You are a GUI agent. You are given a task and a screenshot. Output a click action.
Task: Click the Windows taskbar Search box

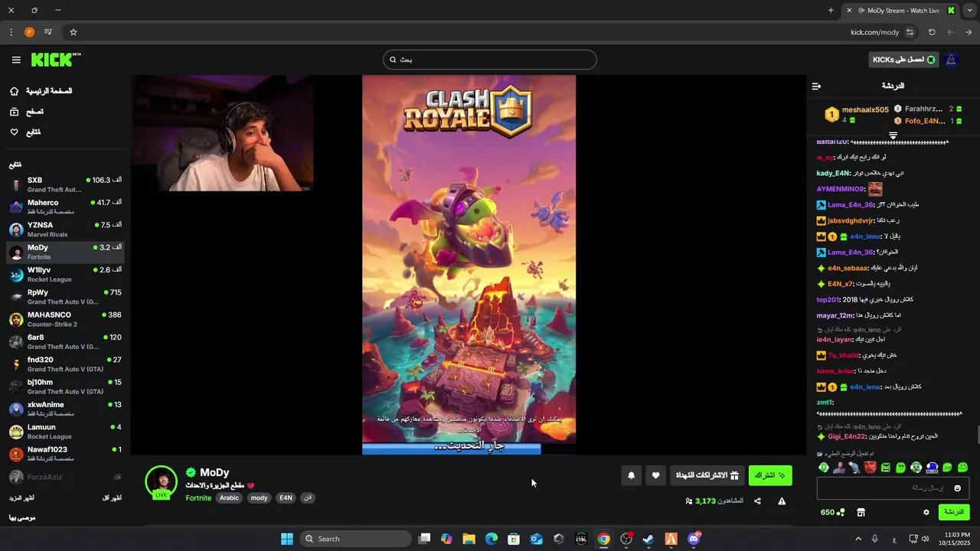356,539
